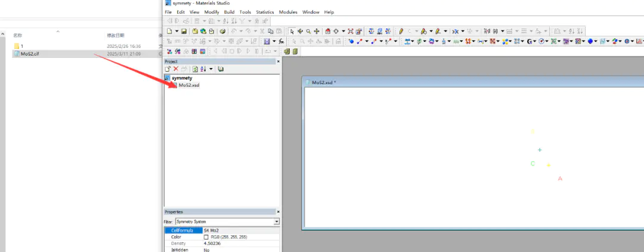Close the Project panel with its X

point(278,61)
